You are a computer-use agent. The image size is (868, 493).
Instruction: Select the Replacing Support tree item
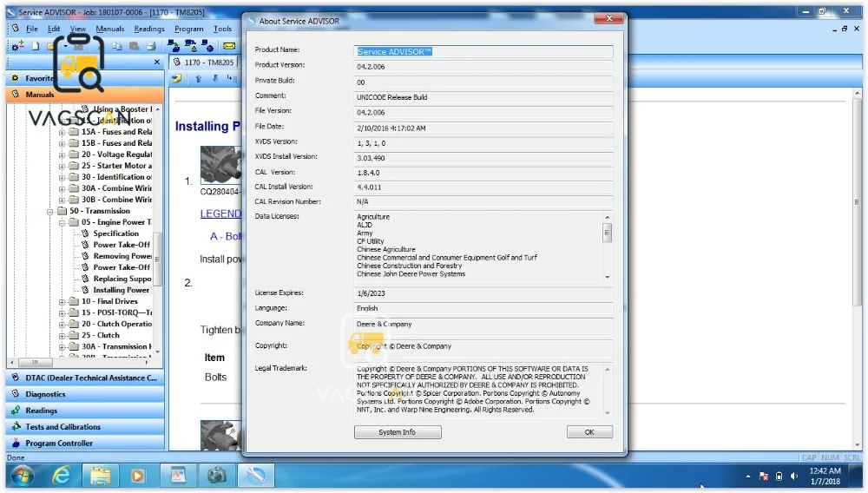coord(122,279)
